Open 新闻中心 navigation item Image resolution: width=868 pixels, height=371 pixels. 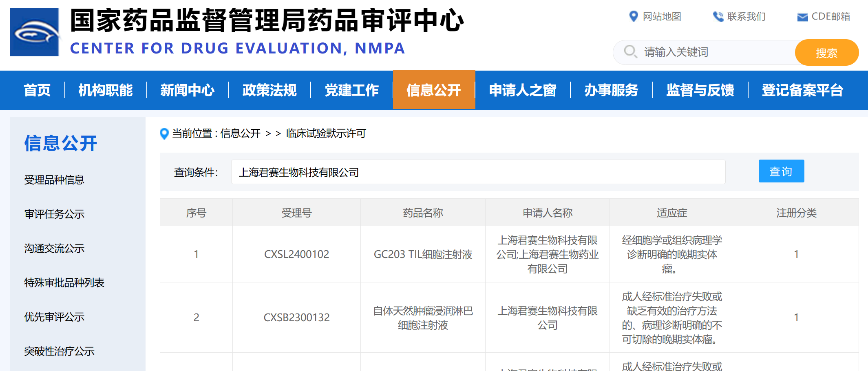coord(188,90)
